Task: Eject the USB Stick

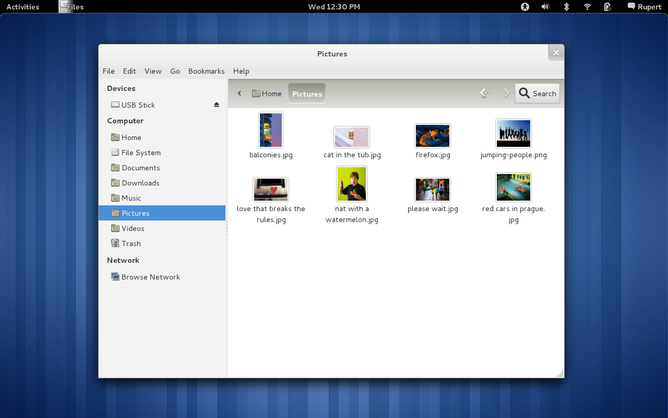Action: 217,105
